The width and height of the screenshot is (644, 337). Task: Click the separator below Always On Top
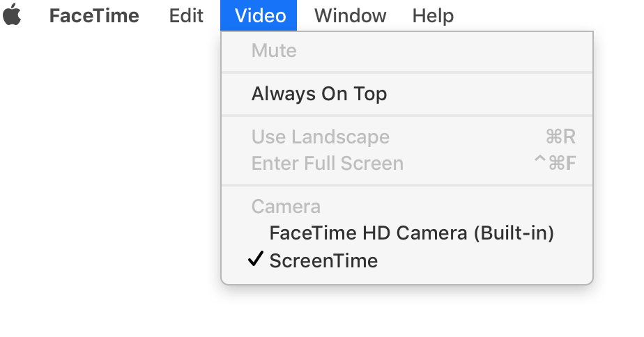pos(407,116)
